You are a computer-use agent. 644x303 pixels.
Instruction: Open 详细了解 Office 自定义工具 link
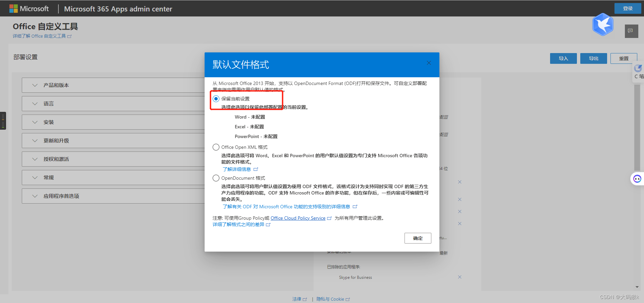(x=42, y=36)
